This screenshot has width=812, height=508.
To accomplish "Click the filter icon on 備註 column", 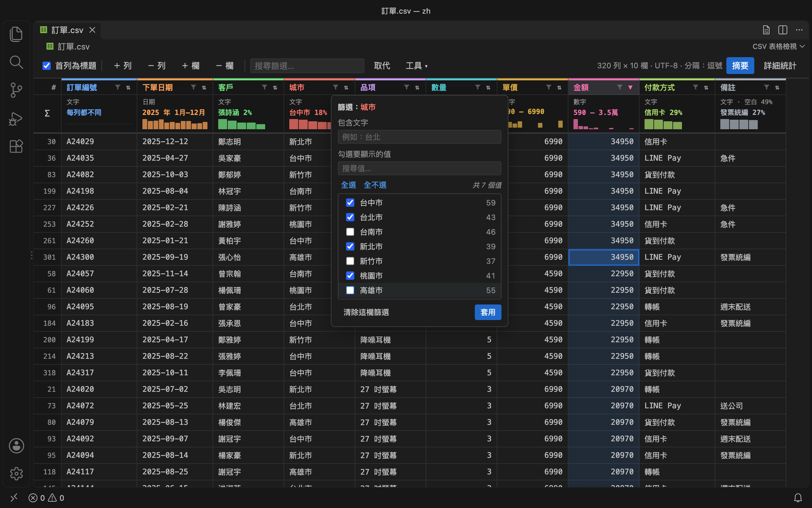I will click(767, 87).
